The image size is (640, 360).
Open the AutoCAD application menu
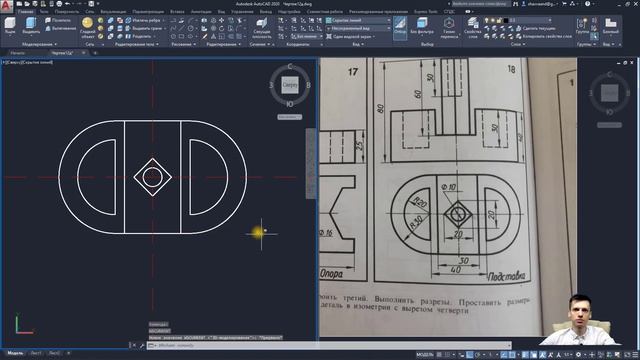[x=7, y=7]
